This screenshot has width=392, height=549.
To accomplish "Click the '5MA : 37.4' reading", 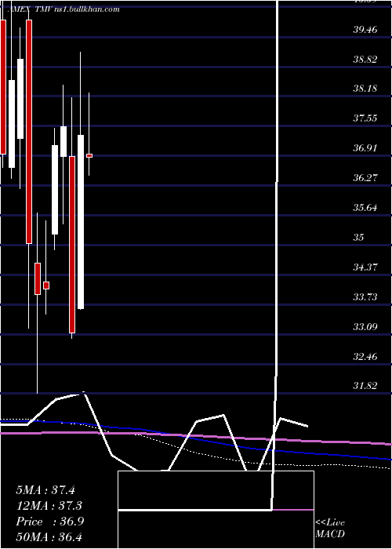I will tap(45, 490).
